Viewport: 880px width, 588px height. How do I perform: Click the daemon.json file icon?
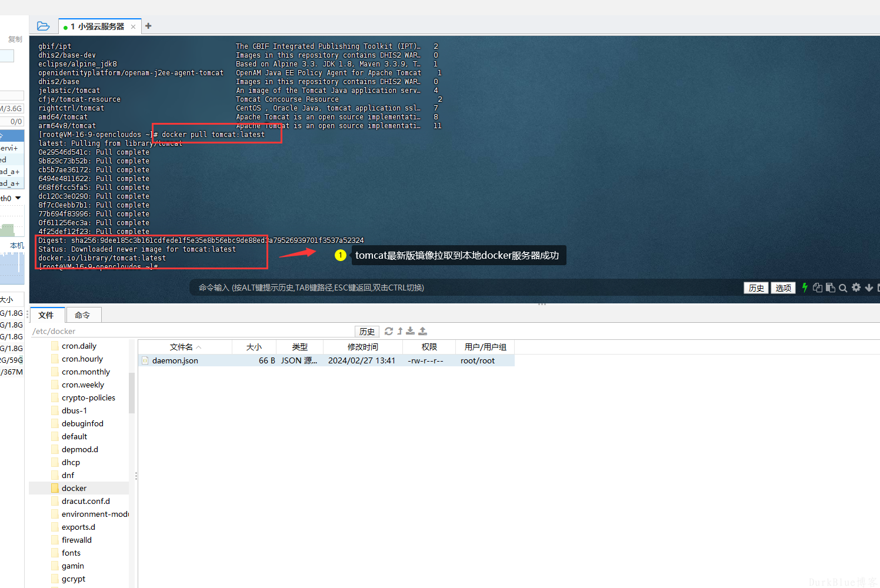[145, 360]
